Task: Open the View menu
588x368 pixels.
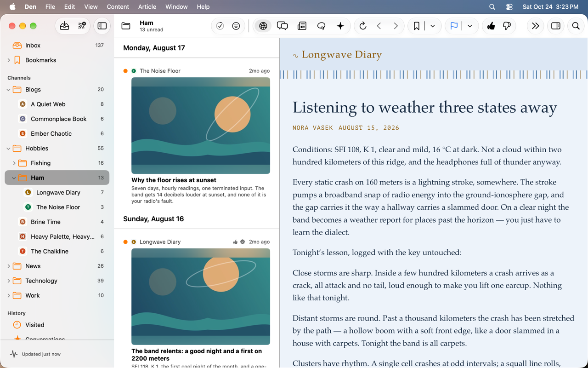Action: [x=91, y=7]
